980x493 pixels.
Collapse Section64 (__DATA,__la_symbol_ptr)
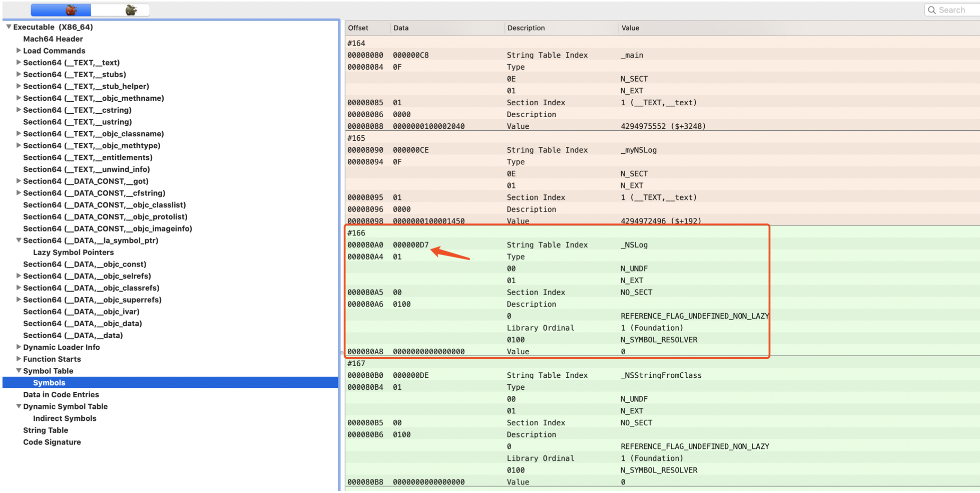[19, 240]
